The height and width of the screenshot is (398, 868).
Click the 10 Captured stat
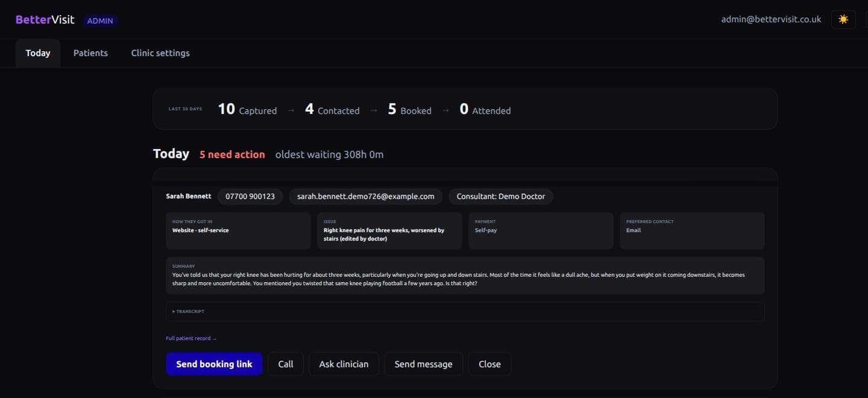[x=247, y=109]
